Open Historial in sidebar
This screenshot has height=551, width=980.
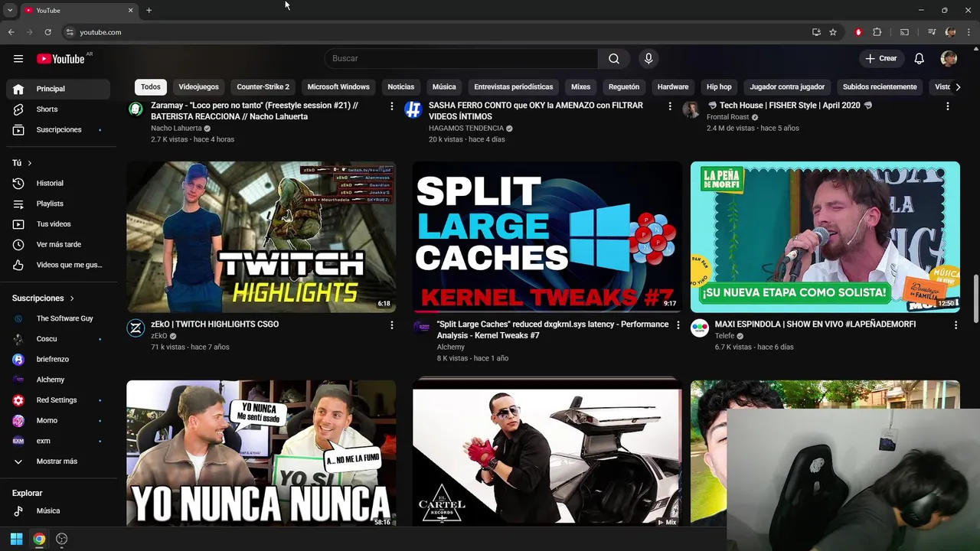[57, 184]
